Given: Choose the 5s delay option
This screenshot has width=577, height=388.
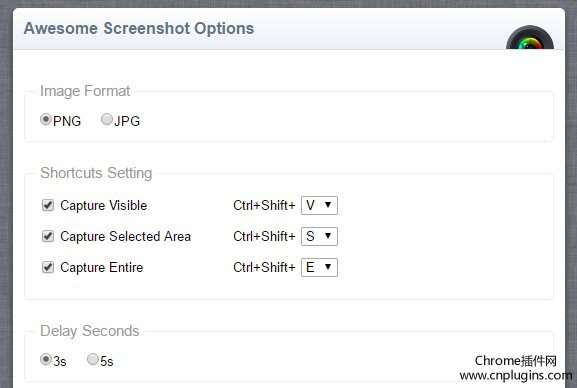Looking at the screenshot, I should point(93,359).
